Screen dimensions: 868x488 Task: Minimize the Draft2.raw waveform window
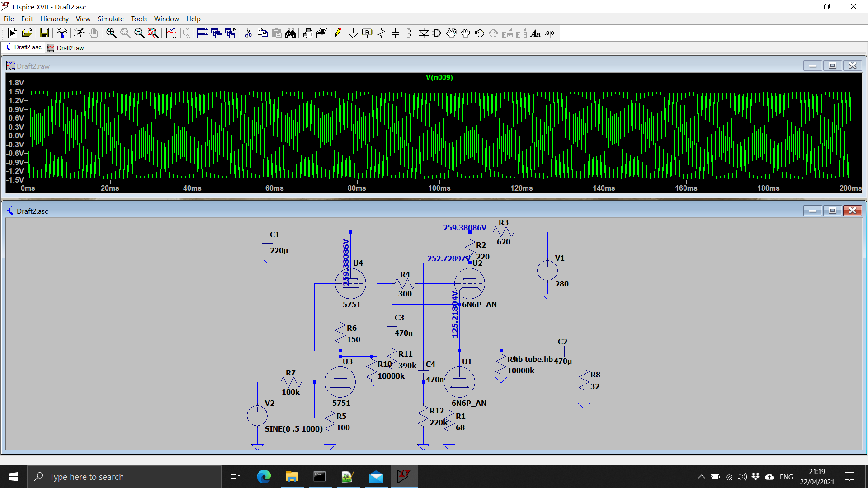pos(812,66)
